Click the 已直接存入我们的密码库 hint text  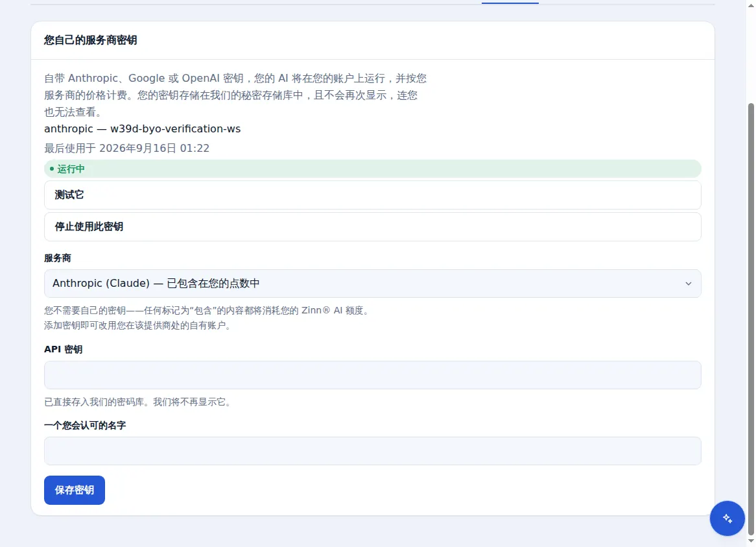coord(139,402)
